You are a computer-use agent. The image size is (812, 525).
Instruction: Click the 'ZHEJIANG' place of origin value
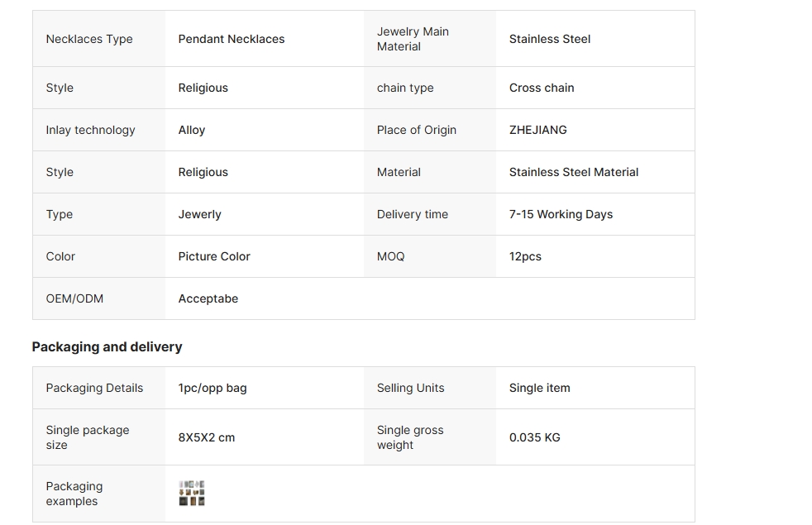538,130
